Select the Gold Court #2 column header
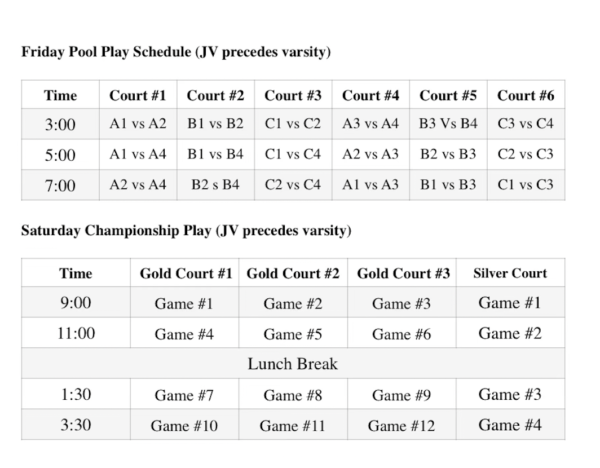The image size is (600, 468). coord(292,273)
